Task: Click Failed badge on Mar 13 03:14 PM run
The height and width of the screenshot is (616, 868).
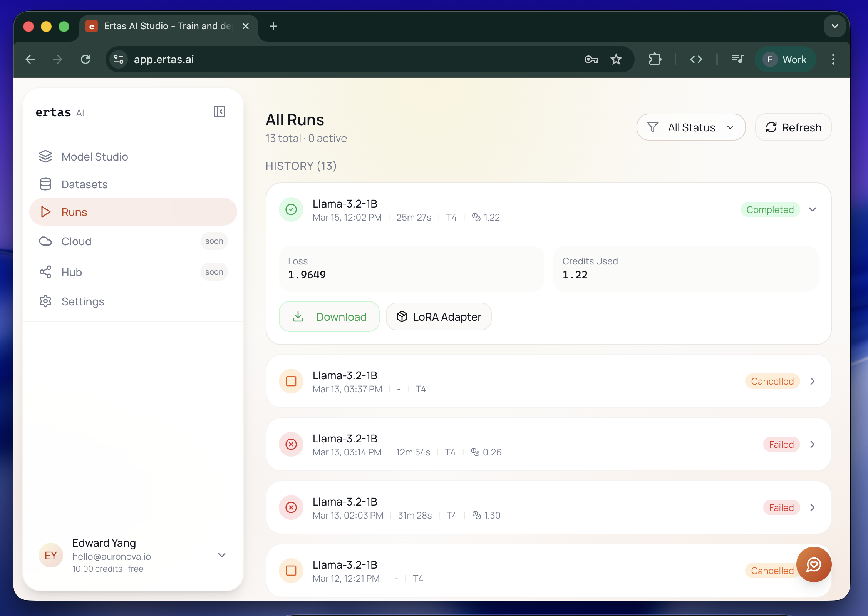Action: pos(781,444)
